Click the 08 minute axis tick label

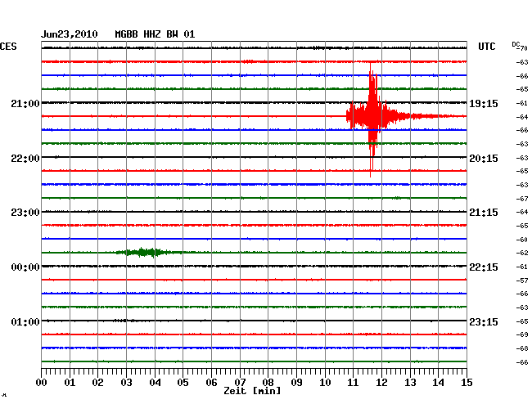point(268,382)
